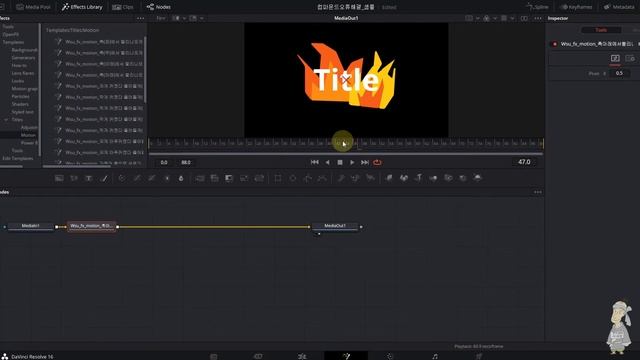Toggle the Nodes panel button
Screen dimensions: 640x360
coord(159,7)
